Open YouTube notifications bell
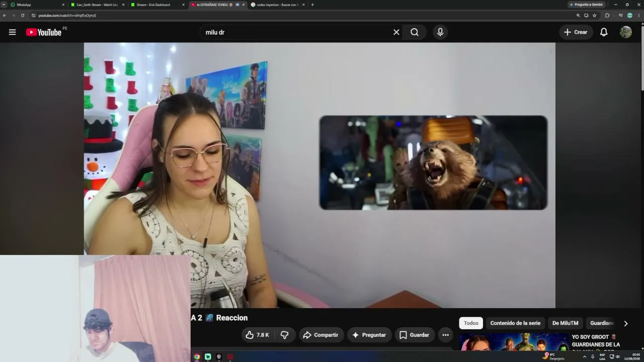The image size is (644, 362). click(604, 32)
